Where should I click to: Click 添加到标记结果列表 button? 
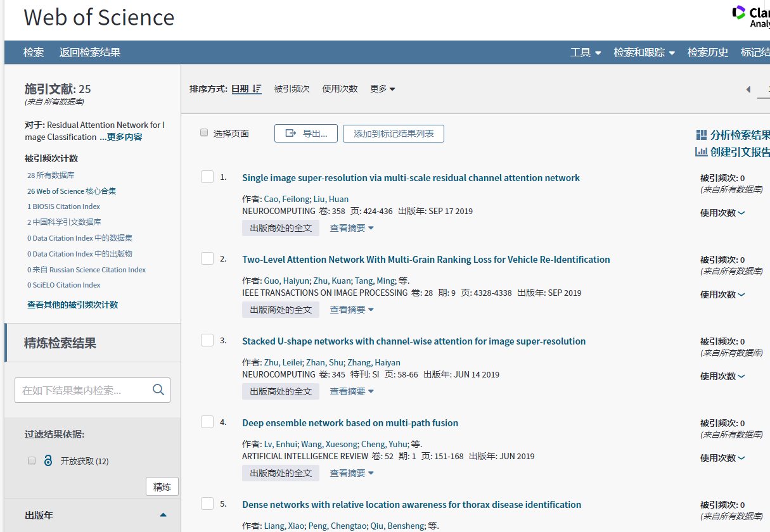pos(394,134)
